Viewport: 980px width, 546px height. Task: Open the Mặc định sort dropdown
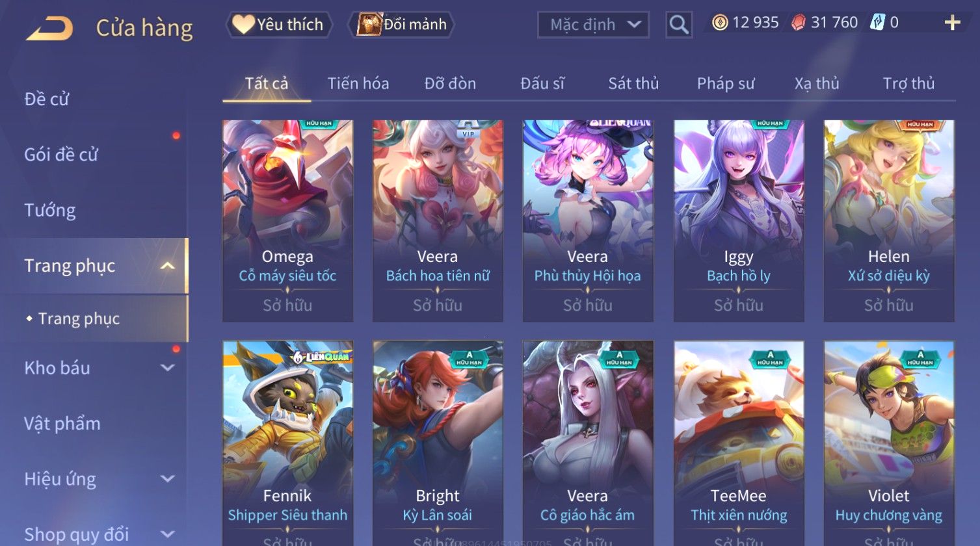click(593, 25)
